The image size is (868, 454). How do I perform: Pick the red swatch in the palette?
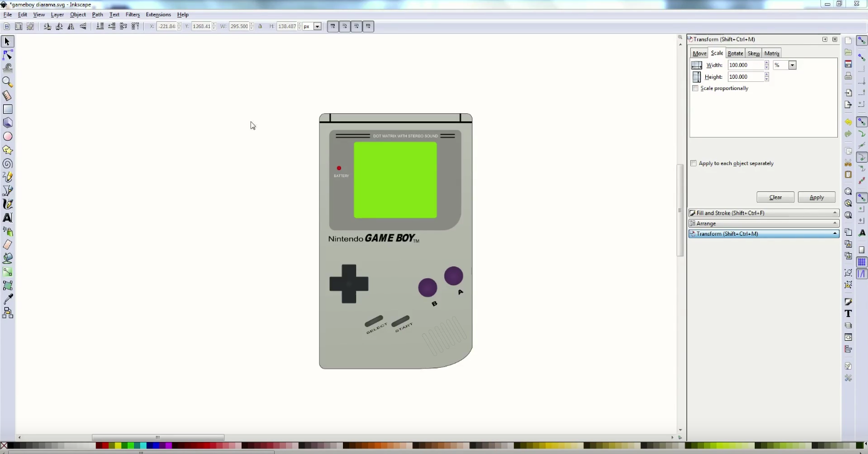[106, 446]
